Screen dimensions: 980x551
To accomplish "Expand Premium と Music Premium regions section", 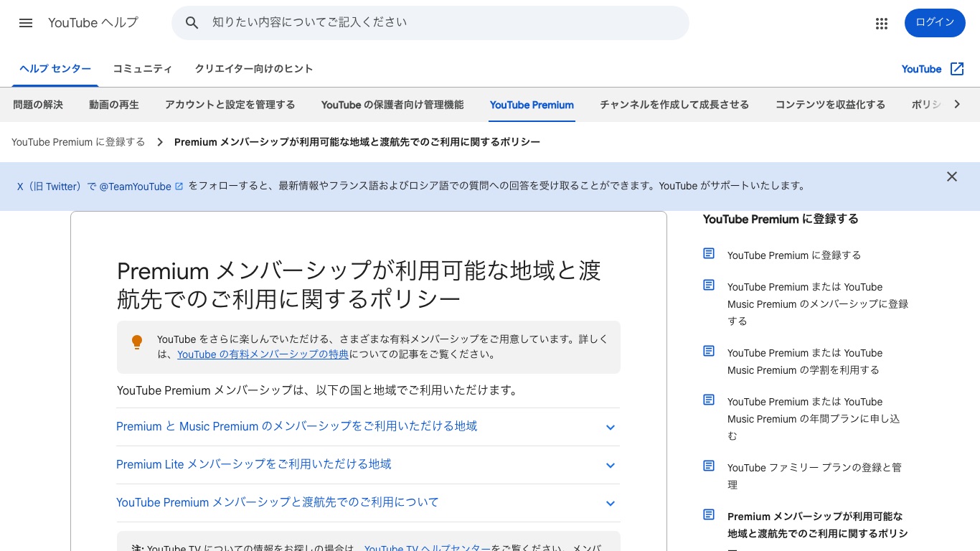I will click(368, 427).
